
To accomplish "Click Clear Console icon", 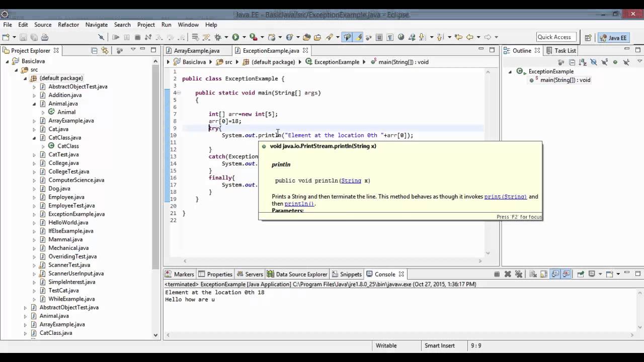I will point(533,274).
